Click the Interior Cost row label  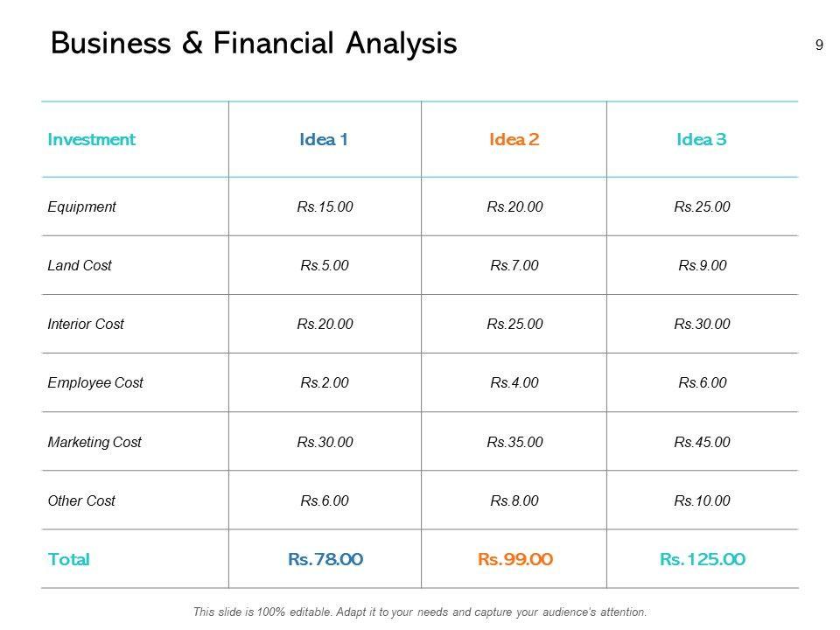[86, 324]
